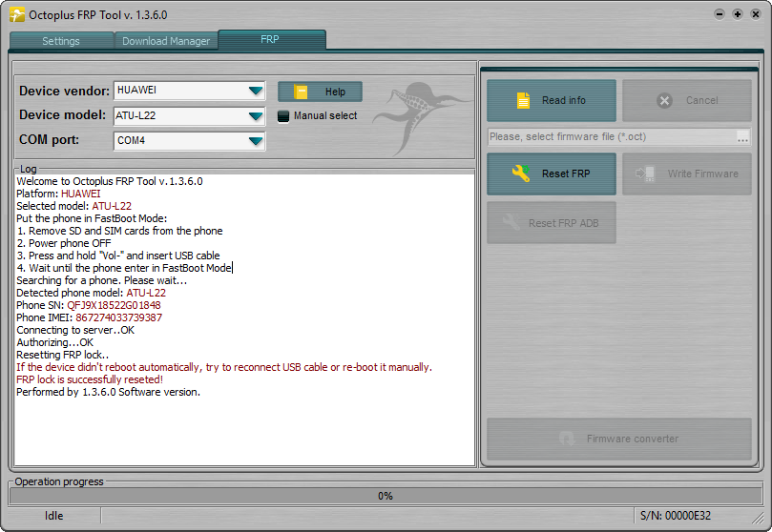Click '2. Power phone OFF' log line
Viewport: 772px width, 532px height.
tap(64, 243)
